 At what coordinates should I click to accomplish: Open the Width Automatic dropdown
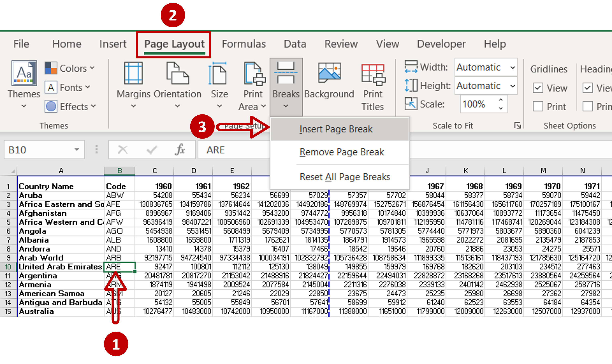click(513, 67)
